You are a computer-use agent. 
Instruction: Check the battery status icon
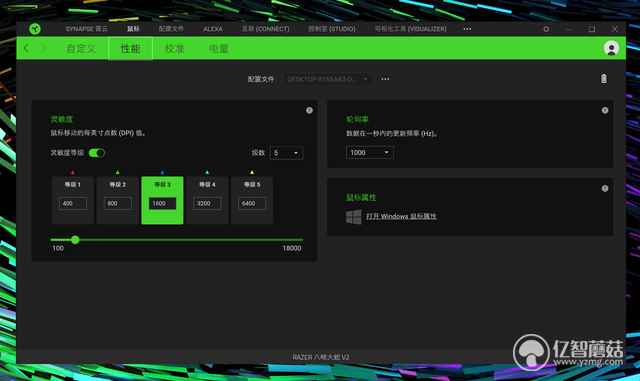pos(604,79)
